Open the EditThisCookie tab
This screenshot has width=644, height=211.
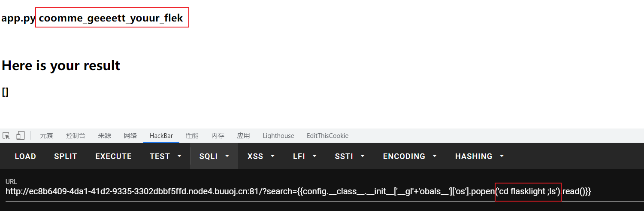[327, 136]
